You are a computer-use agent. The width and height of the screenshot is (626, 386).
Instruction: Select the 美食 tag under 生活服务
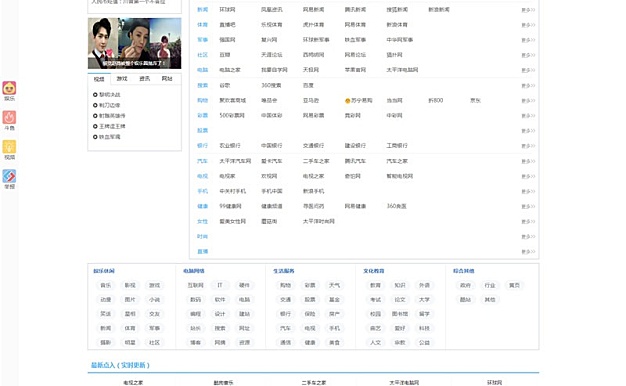[334, 342]
